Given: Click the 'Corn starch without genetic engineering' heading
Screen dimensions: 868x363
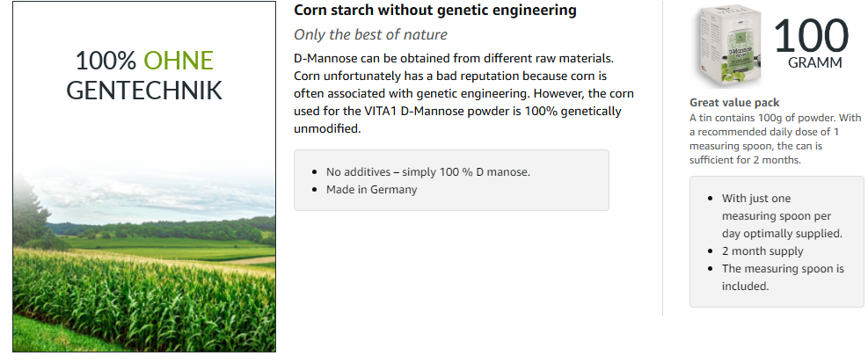Looking at the screenshot, I should [x=434, y=11].
